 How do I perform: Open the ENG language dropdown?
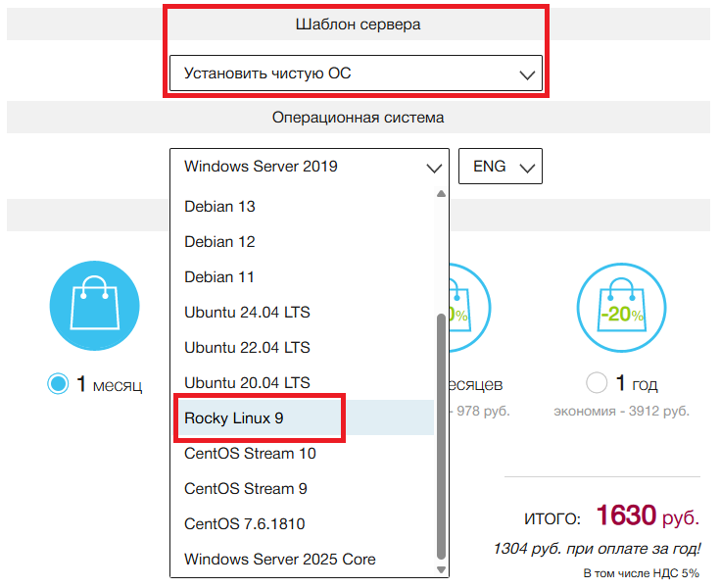click(500, 167)
